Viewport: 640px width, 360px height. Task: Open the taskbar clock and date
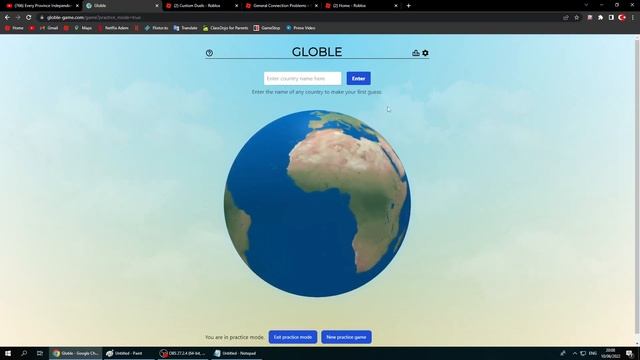tap(611, 353)
